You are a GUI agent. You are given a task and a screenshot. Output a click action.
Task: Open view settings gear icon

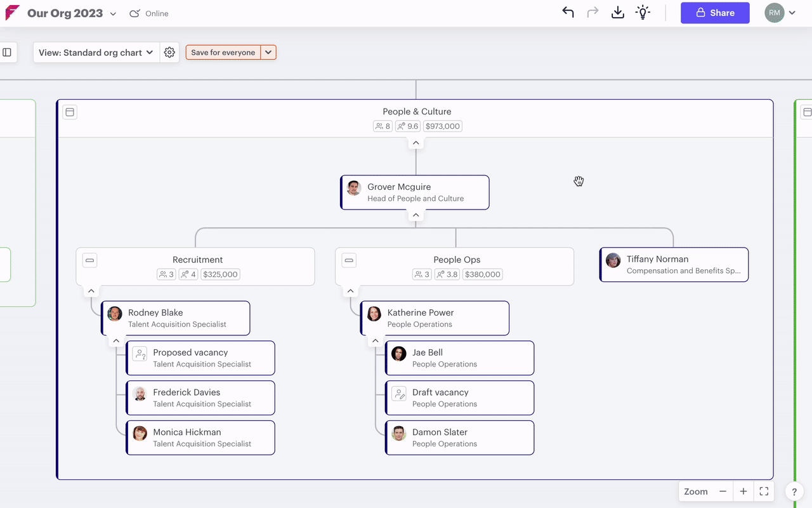pos(169,53)
